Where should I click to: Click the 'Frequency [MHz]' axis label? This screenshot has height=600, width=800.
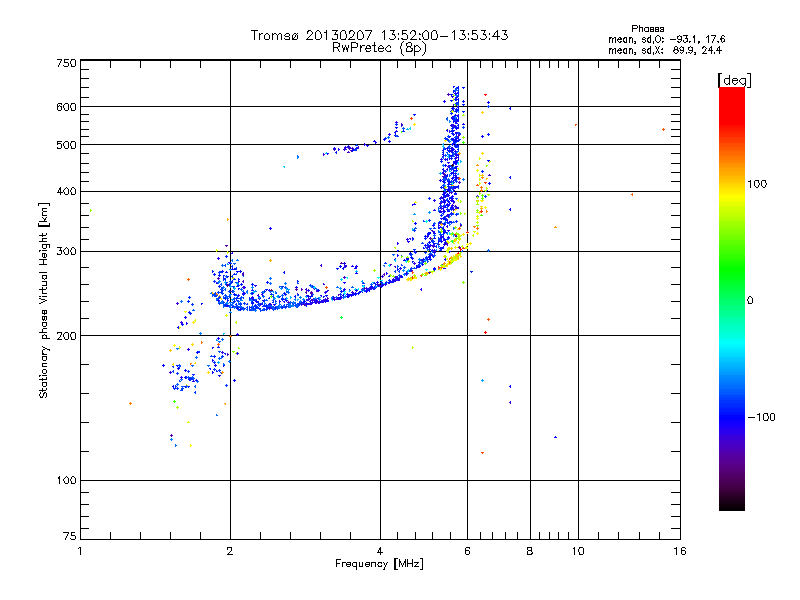[x=379, y=564]
